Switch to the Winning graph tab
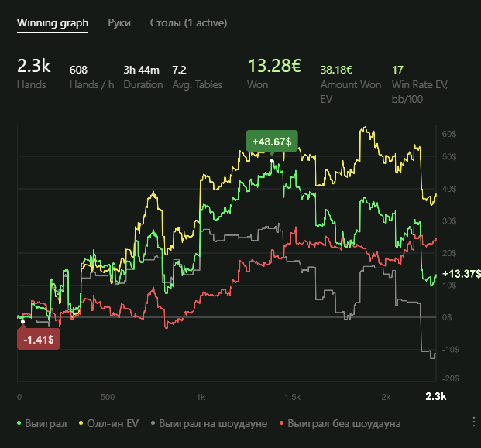 [x=53, y=22]
